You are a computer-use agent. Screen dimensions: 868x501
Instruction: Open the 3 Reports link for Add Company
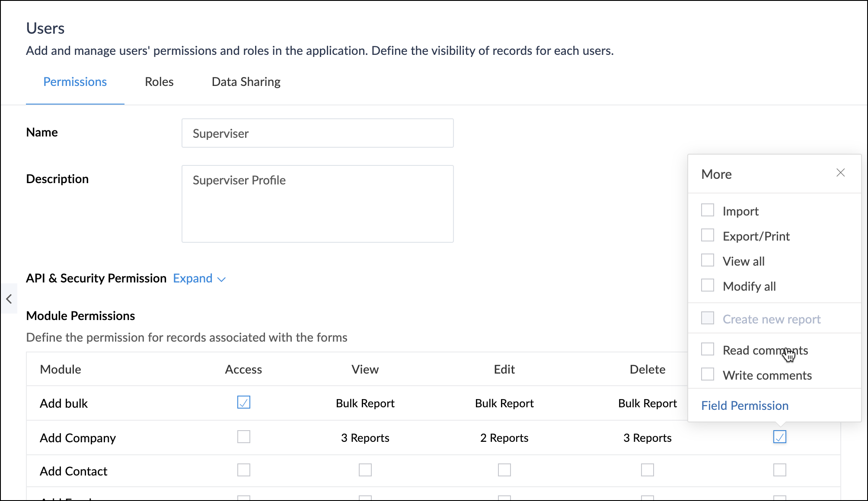(365, 438)
